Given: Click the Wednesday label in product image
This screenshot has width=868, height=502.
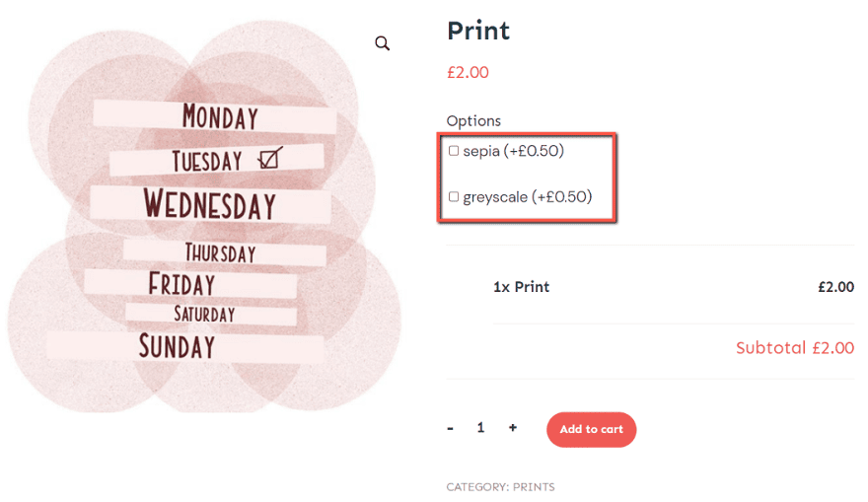Looking at the screenshot, I should [x=209, y=204].
